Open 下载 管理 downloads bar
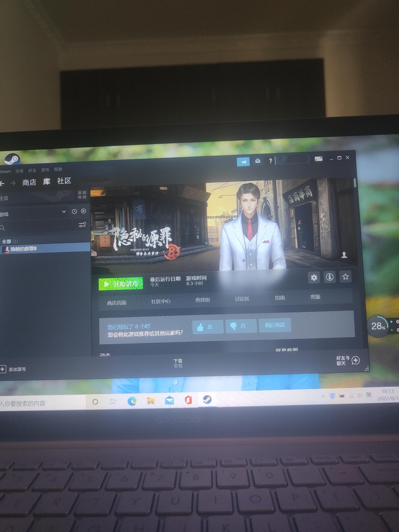The image size is (399, 532). click(x=178, y=363)
